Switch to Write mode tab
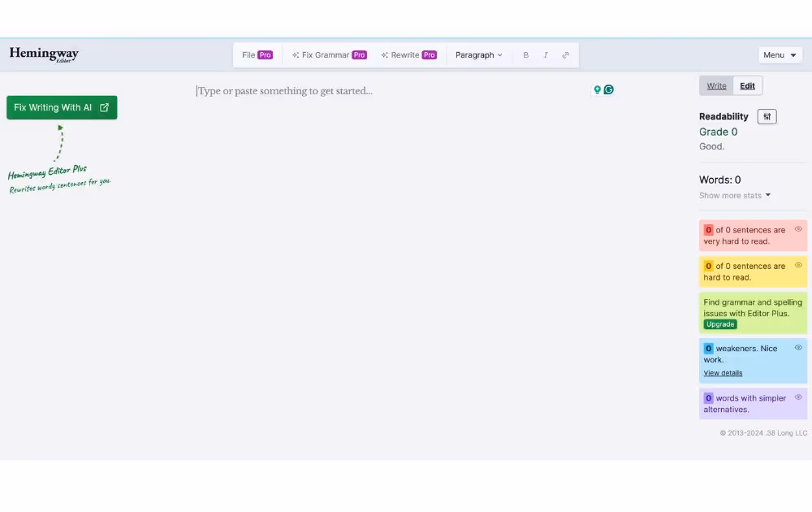 (717, 86)
